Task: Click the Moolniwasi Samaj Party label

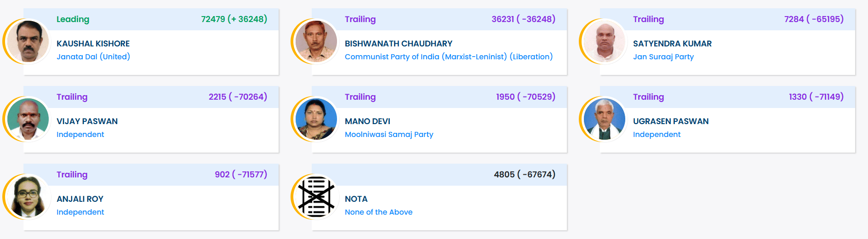Action: pyautogui.click(x=388, y=134)
